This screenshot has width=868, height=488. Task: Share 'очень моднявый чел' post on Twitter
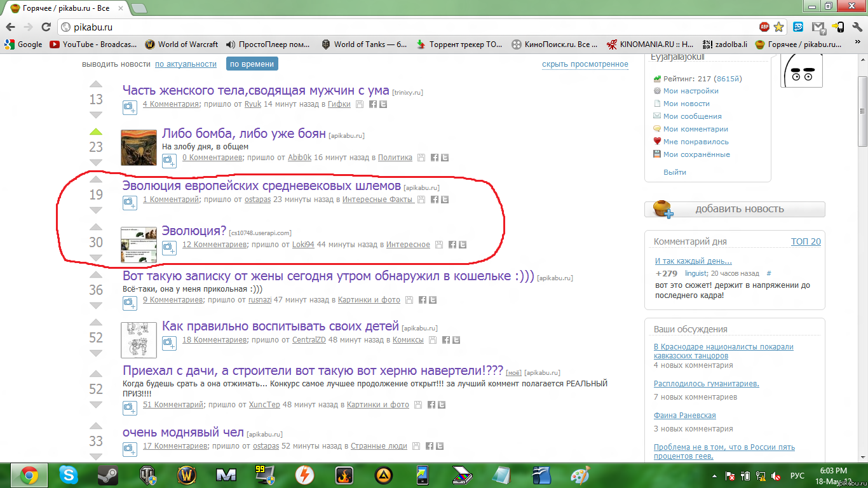click(440, 446)
